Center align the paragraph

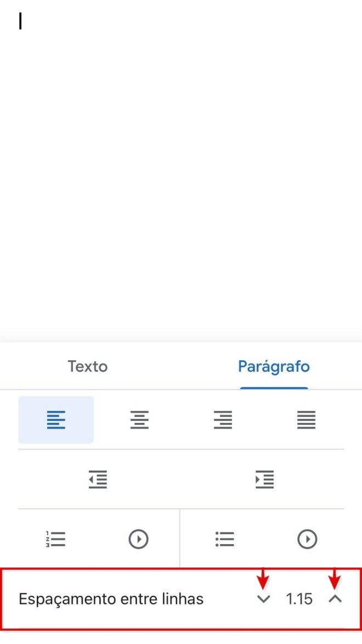pyautogui.click(x=139, y=420)
